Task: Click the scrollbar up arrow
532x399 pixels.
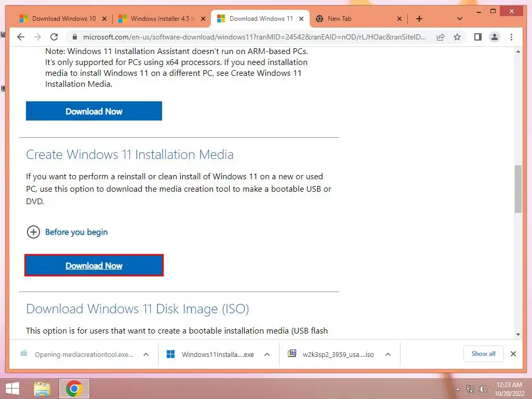Action: pos(518,51)
